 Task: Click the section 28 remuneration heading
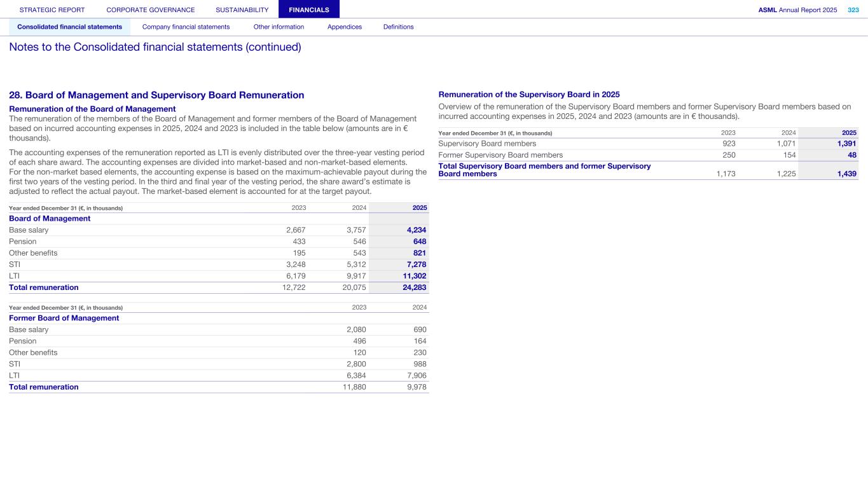156,95
